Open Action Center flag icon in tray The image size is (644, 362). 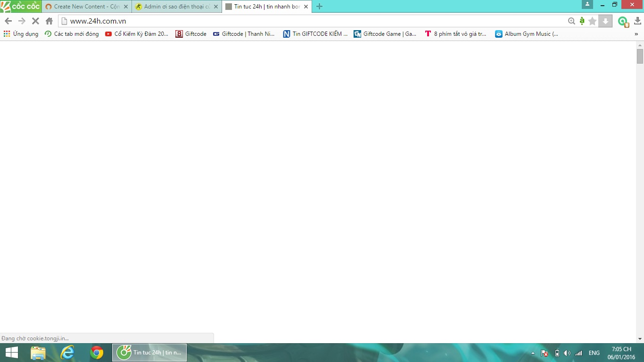click(x=545, y=353)
